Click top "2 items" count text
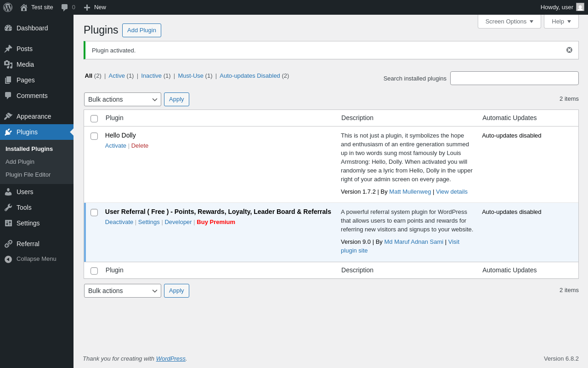The width and height of the screenshot is (588, 368). point(569,99)
